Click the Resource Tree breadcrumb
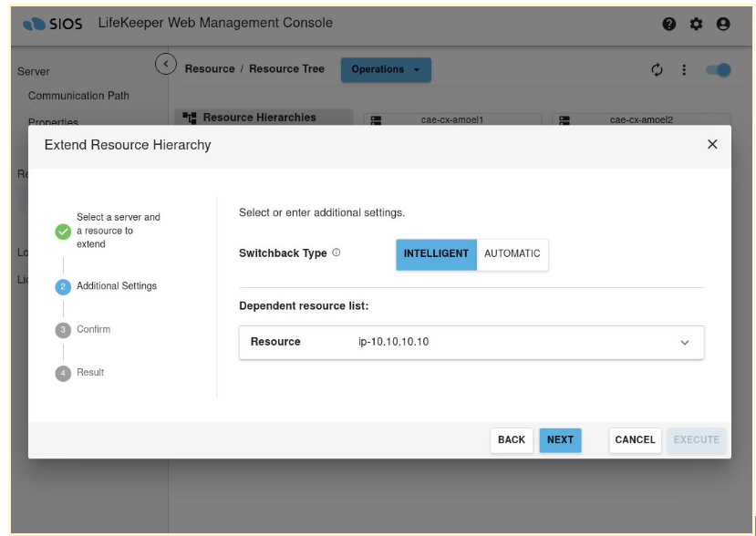Screen dimensions: 756x536 pos(286,69)
